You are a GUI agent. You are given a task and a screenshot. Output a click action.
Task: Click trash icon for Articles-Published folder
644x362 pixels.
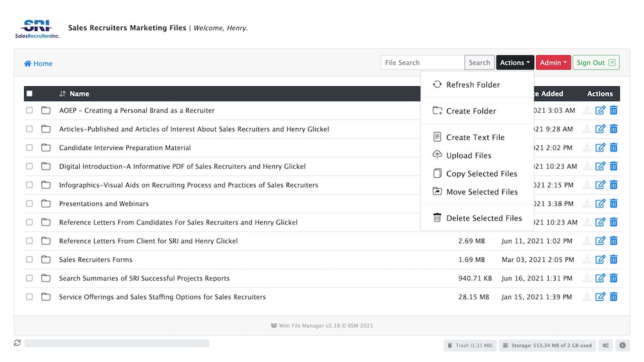tap(614, 129)
